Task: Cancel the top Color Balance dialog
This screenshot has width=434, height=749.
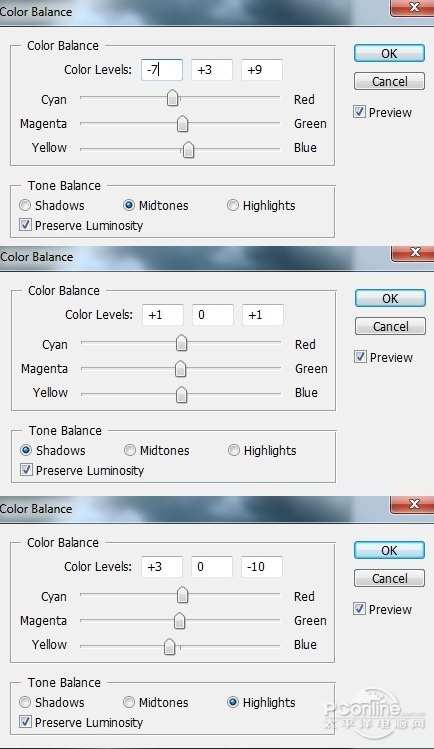Action: (x=389, y=81)
